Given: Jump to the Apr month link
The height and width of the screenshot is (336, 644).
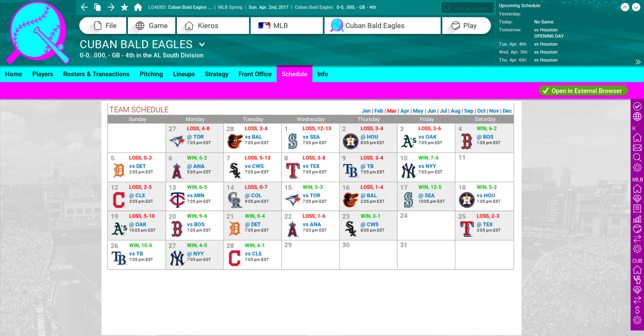Looking at the screenshot, I should click(405, 111).
